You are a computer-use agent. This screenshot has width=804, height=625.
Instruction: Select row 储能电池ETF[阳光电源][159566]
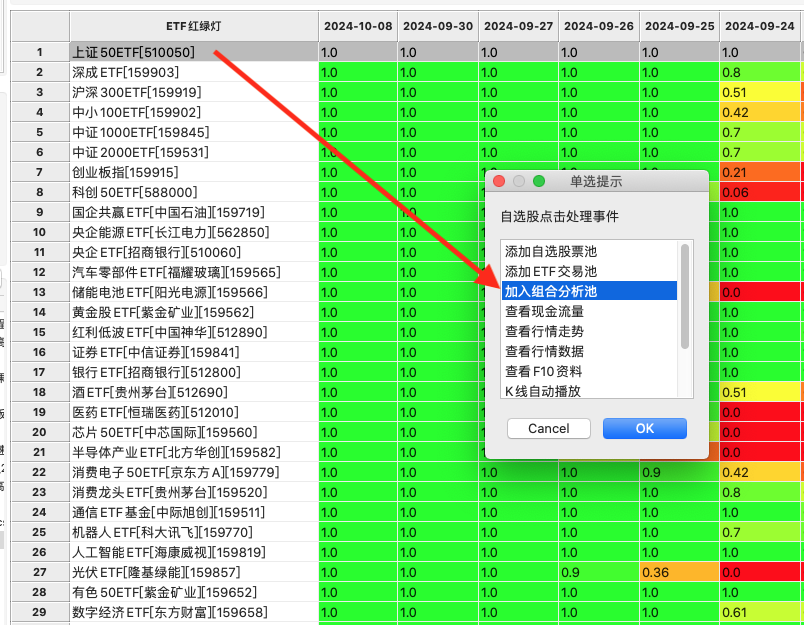click(x=194, y=292)
